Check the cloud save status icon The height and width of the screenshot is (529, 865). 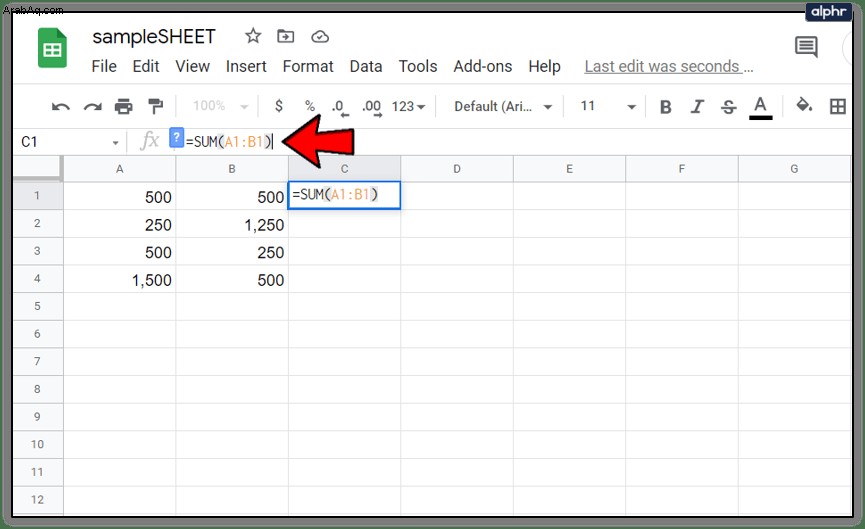[320, 37]
